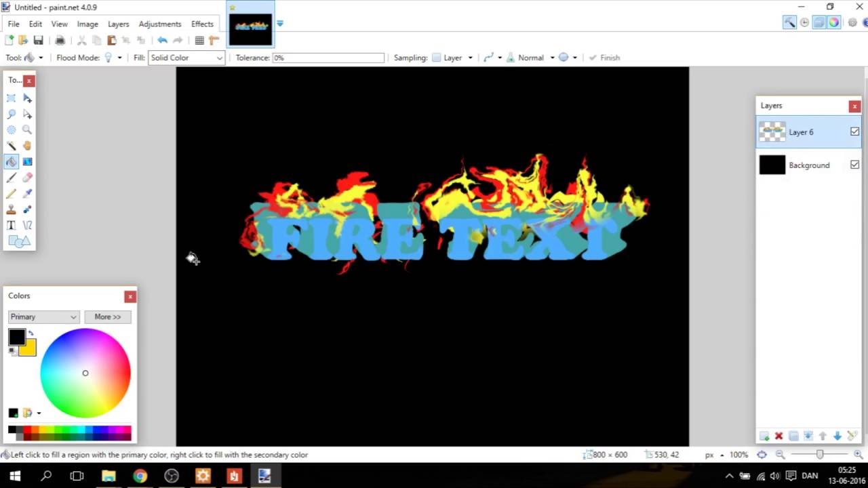Open the Tool chooser dropdown

[34, 58]
